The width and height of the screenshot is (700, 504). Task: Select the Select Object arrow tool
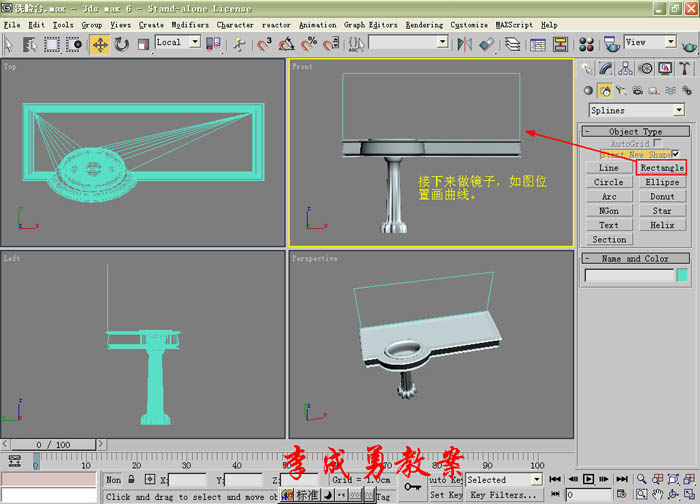[9, 44]
